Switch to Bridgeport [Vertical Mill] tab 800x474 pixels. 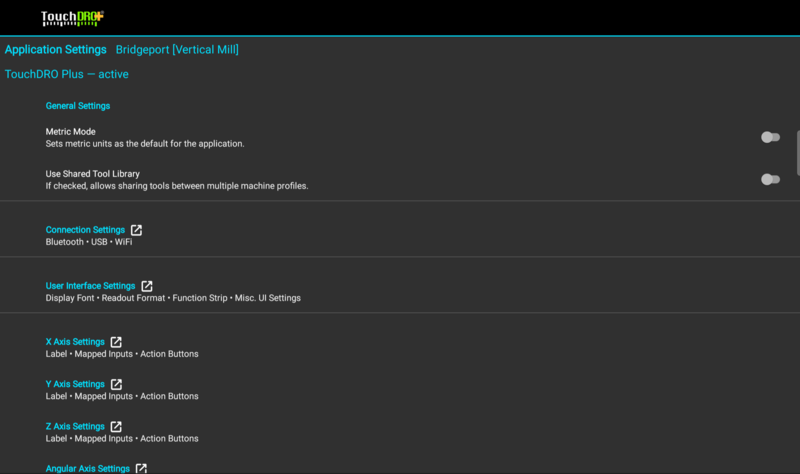[177, 49]
